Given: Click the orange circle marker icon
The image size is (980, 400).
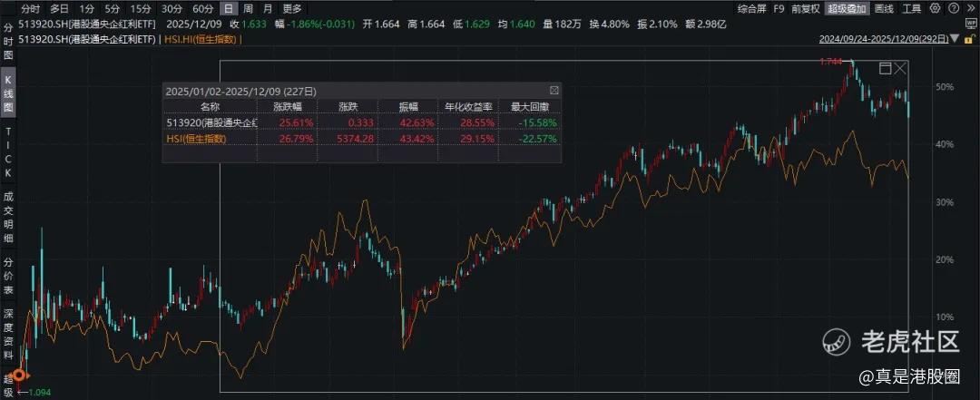Looking at the screenshot, I should (19, 376).
